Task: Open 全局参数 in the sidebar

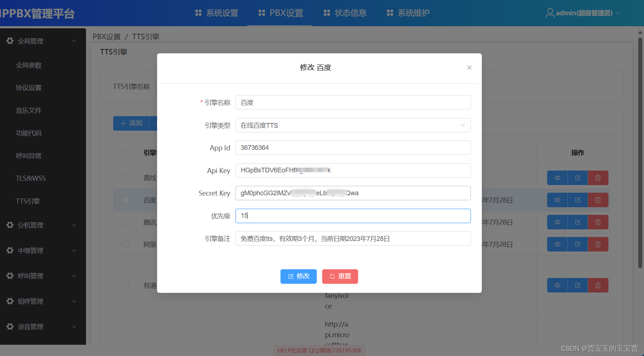Action: [x=29, y=65]
